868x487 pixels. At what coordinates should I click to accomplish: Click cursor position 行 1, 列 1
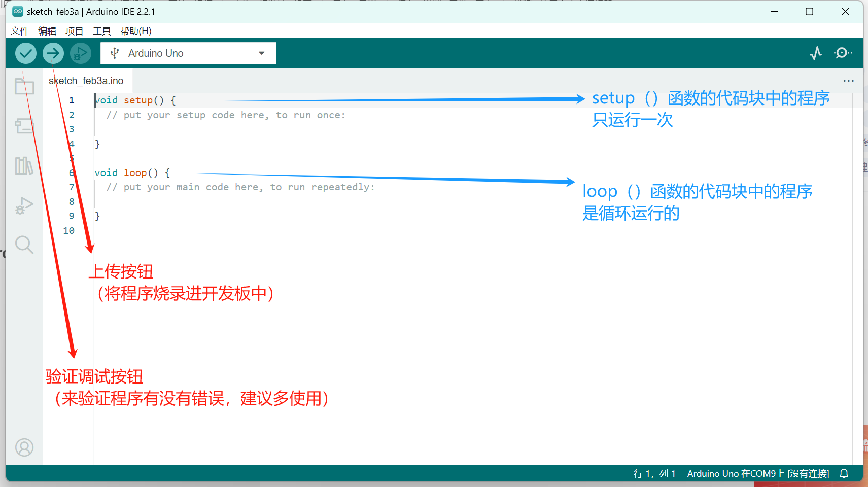654,473
